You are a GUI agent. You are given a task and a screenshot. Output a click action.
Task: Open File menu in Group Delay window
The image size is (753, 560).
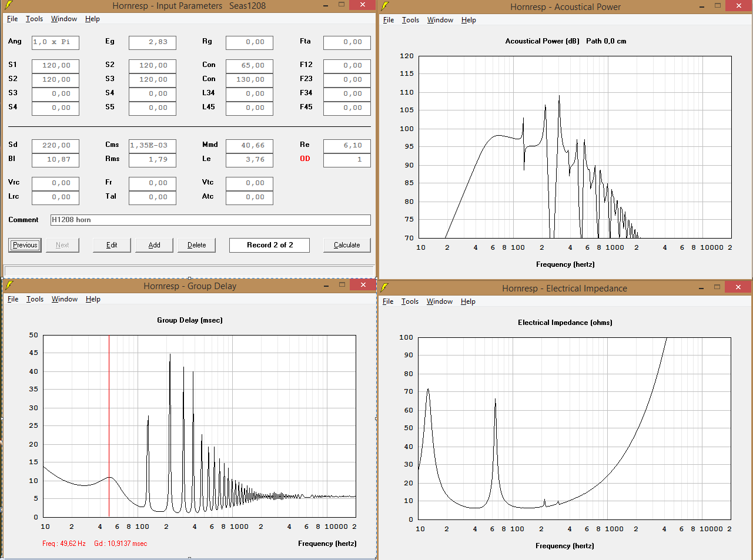13,299
